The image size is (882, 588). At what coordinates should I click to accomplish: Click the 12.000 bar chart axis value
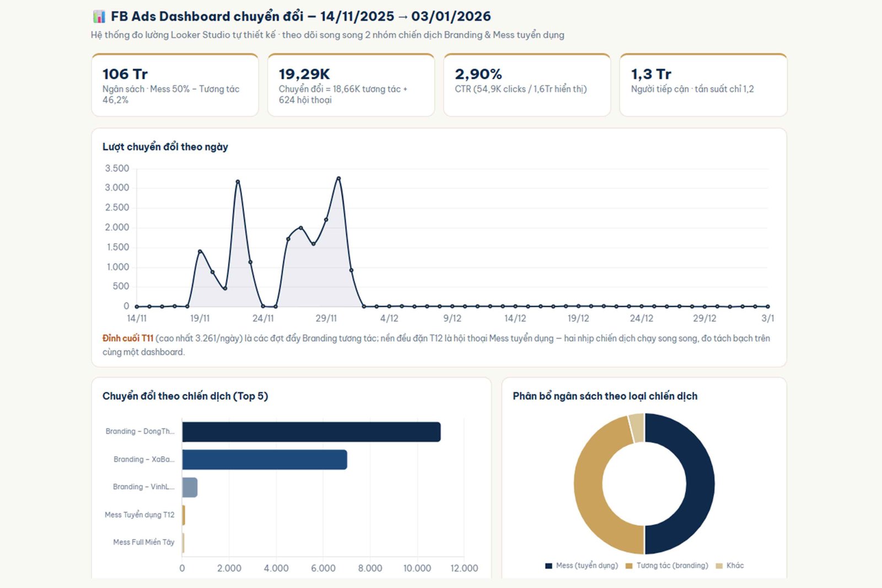coord(464,568)
